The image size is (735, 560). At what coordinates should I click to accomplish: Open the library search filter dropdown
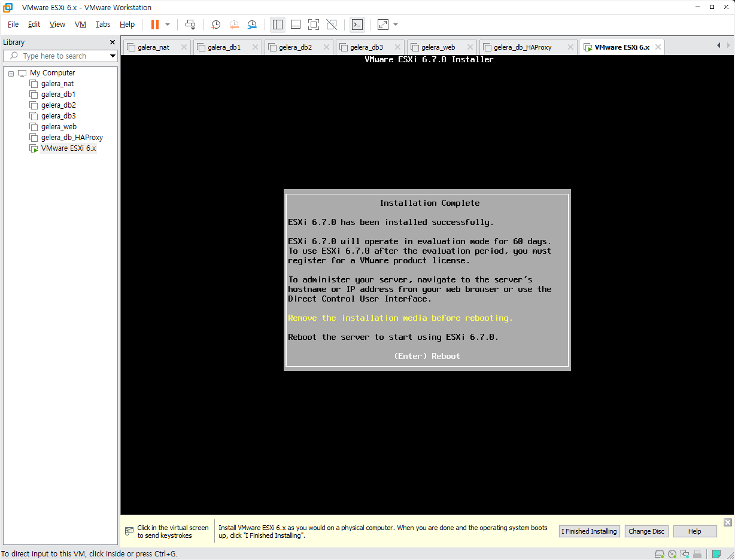[x=112, y=56]
